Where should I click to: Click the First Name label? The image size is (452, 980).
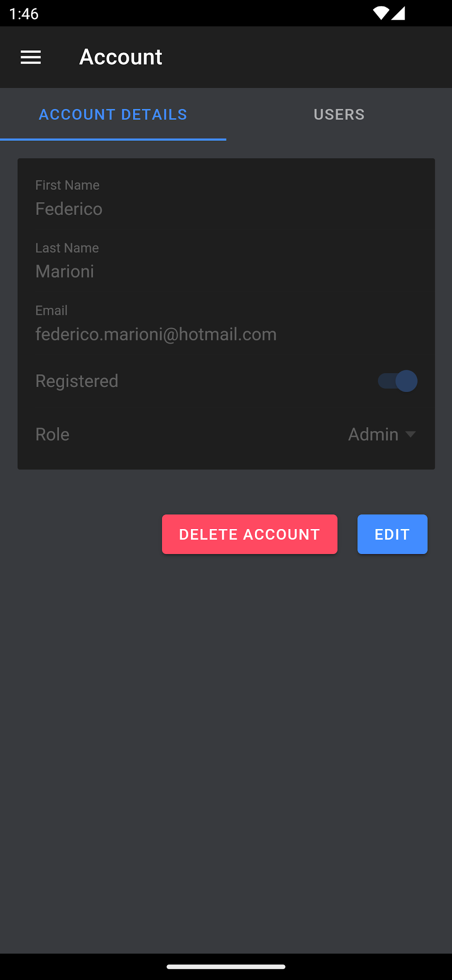(67, 185)
